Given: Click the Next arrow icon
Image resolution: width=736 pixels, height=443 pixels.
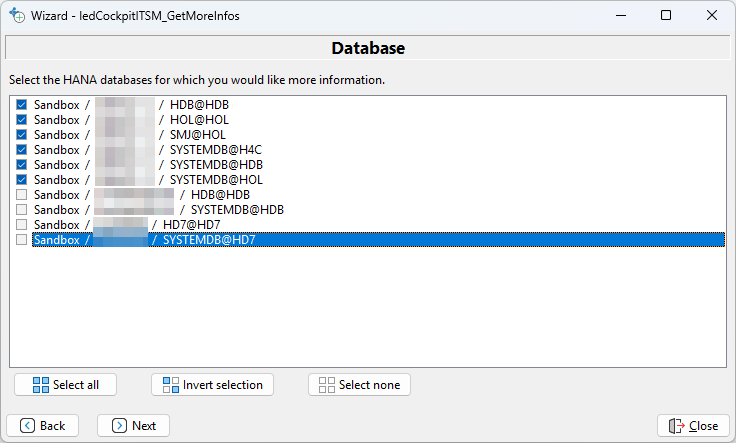Looking at the screenshot, I should click(x=119, y=425).
